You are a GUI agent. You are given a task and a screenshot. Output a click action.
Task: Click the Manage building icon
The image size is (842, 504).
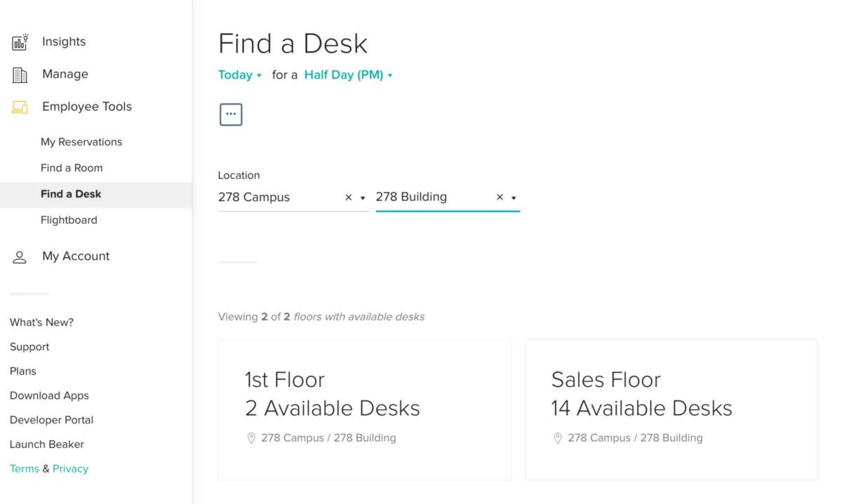coord(20,75)
